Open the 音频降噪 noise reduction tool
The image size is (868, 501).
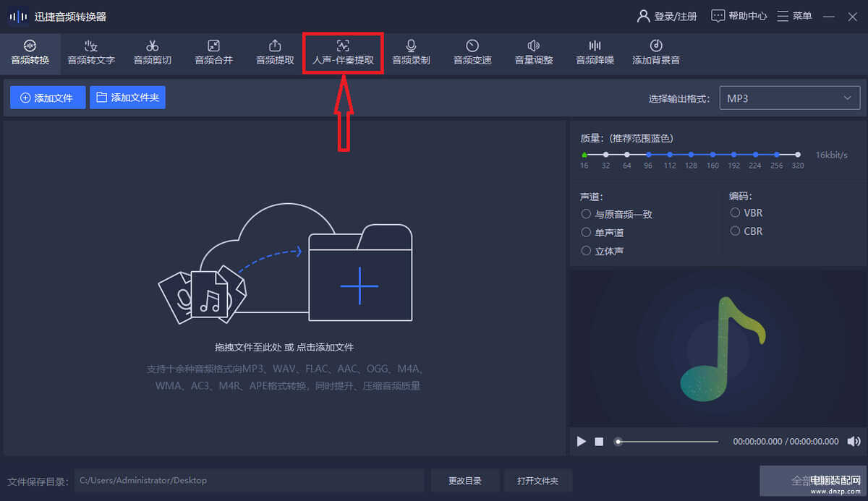click(x=595, y=52)
